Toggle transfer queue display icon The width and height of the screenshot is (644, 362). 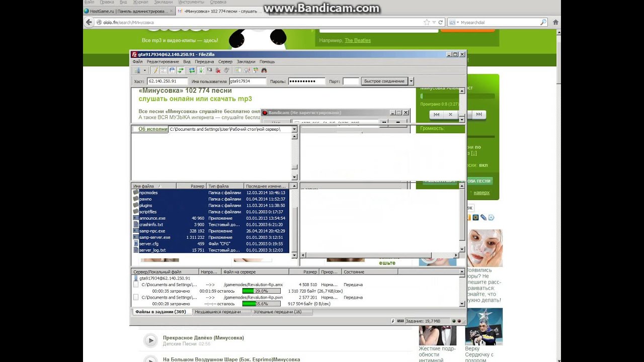(x=181, y=70)
